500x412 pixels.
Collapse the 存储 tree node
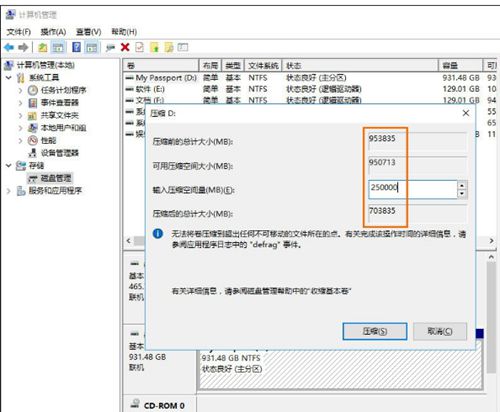coord(9,165)
